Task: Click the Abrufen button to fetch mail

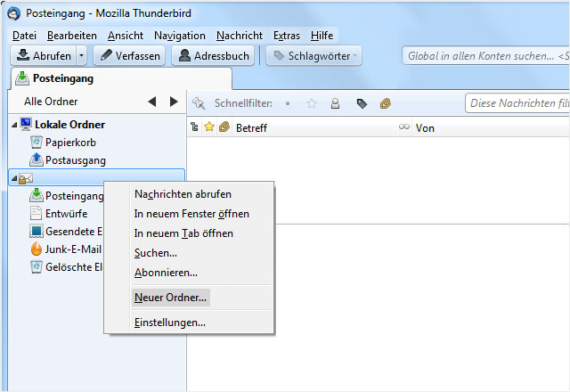Action: click(44, 55)
